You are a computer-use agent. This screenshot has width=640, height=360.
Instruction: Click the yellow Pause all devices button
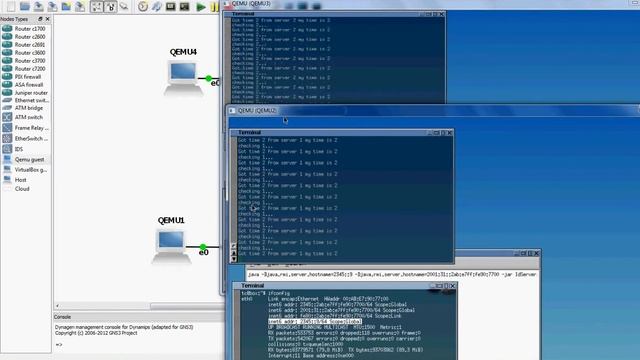coord(215,7)
